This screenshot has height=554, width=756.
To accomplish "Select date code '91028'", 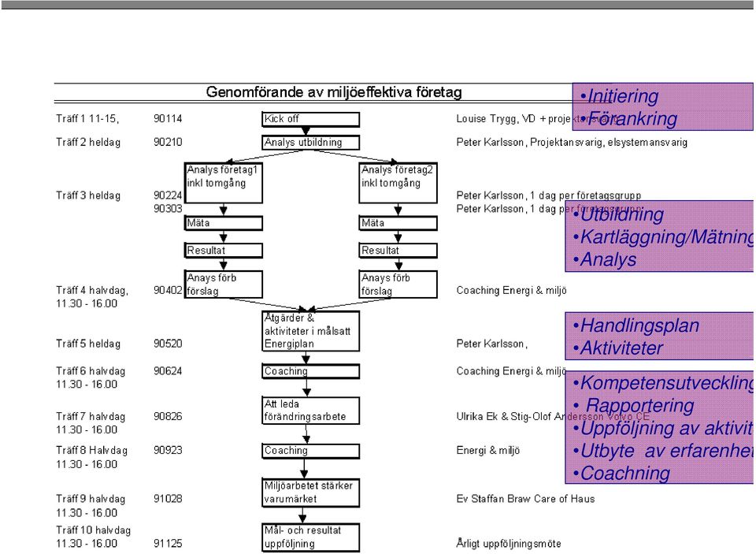I will pyautogui.click(x=168, y=499).
